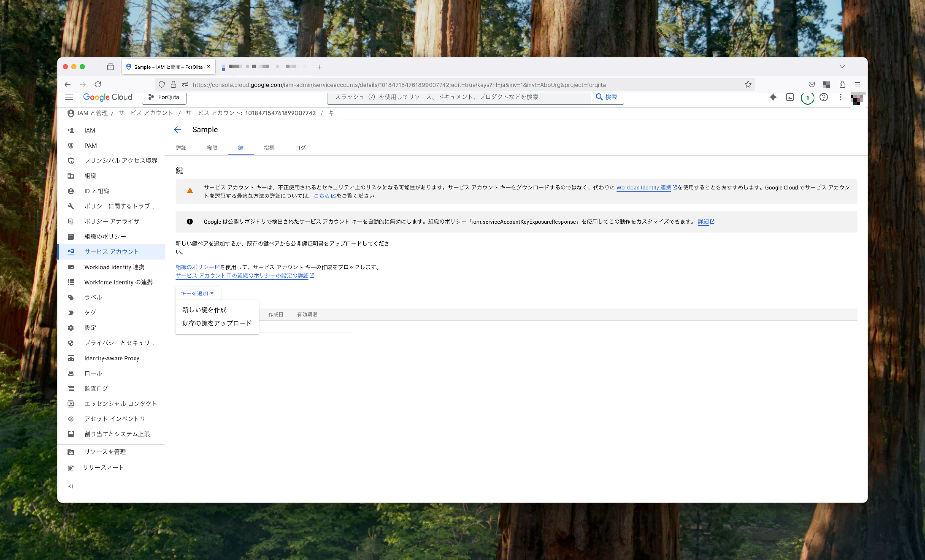Expand the キーを追加 dropdown button
The image size is (925, 560).
click(197, 293)
